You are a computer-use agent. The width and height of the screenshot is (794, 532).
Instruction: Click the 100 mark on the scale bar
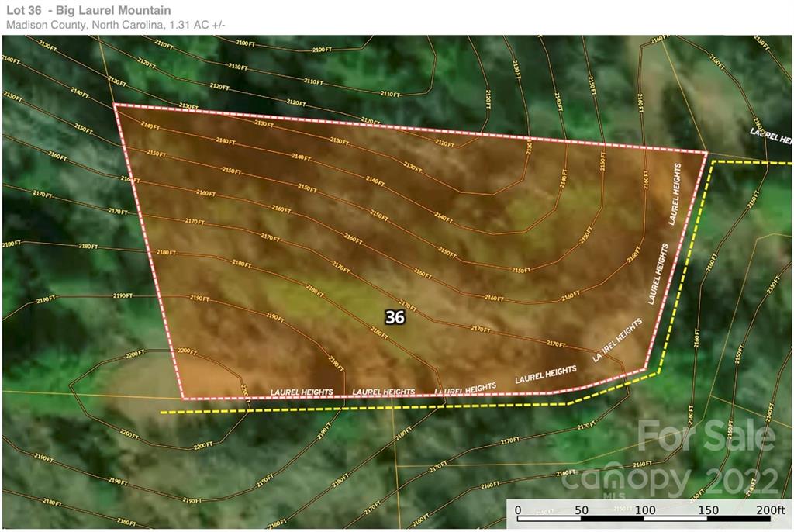click(x=645, y=510)
